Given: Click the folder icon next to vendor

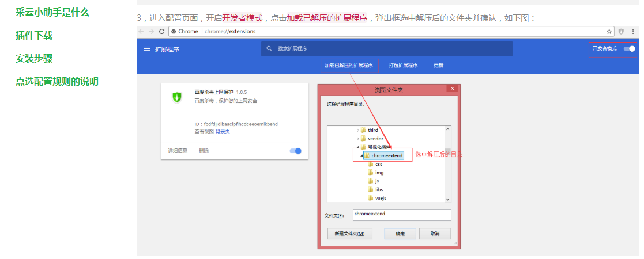Looking at the screenshot, I should pyautogui.click(x=363, y=139).
